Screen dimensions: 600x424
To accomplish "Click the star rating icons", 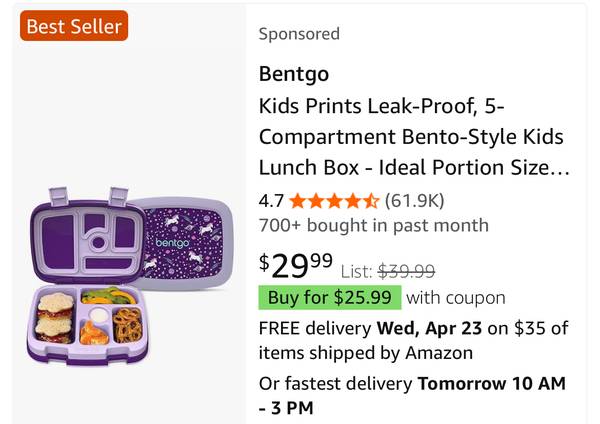I will (x=335, y=199).
